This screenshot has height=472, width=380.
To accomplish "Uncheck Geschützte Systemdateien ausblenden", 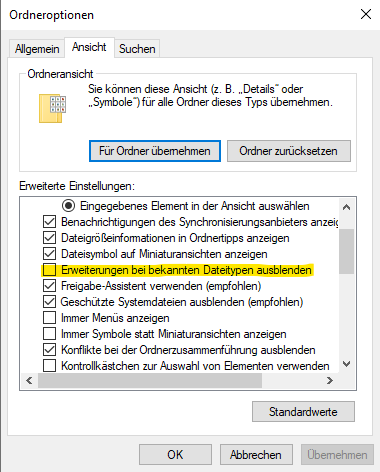I will pos(49,302).
